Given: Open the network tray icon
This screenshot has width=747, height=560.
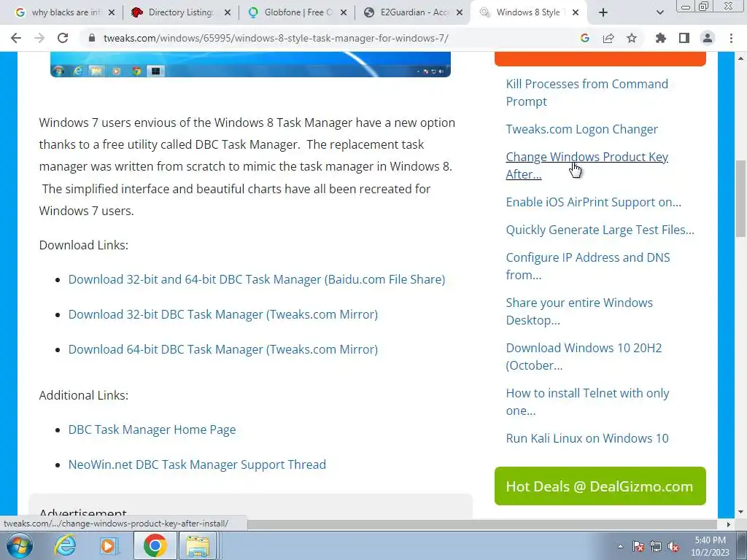Looking at the screenshot, I should (656, 547).
